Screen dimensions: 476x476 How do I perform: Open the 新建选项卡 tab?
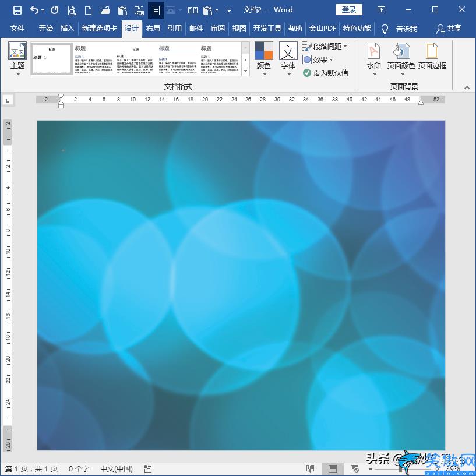(99, 29)
